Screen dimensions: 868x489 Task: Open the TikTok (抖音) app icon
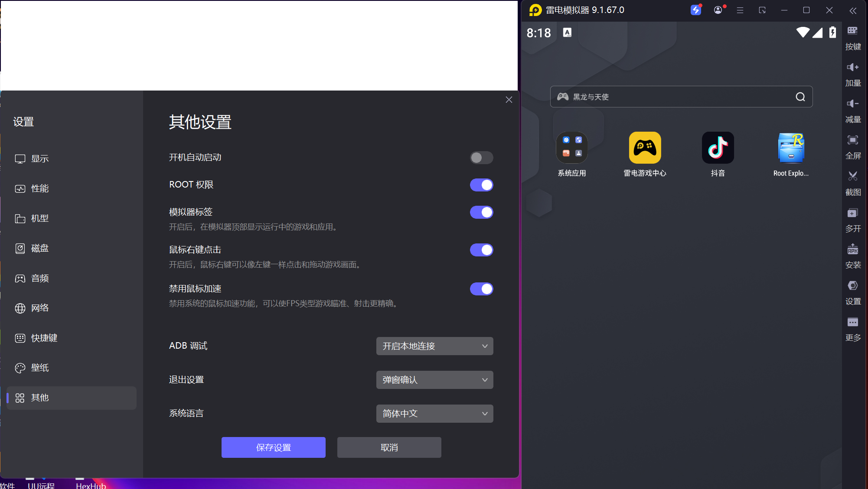(x=718, y=148)
